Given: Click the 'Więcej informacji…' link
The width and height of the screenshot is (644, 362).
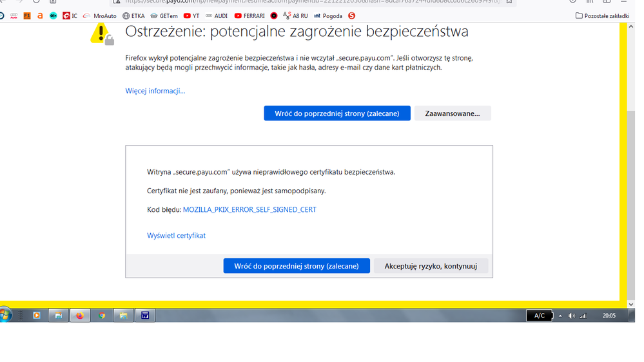Looking at the screenshot, I should point(155,91).
